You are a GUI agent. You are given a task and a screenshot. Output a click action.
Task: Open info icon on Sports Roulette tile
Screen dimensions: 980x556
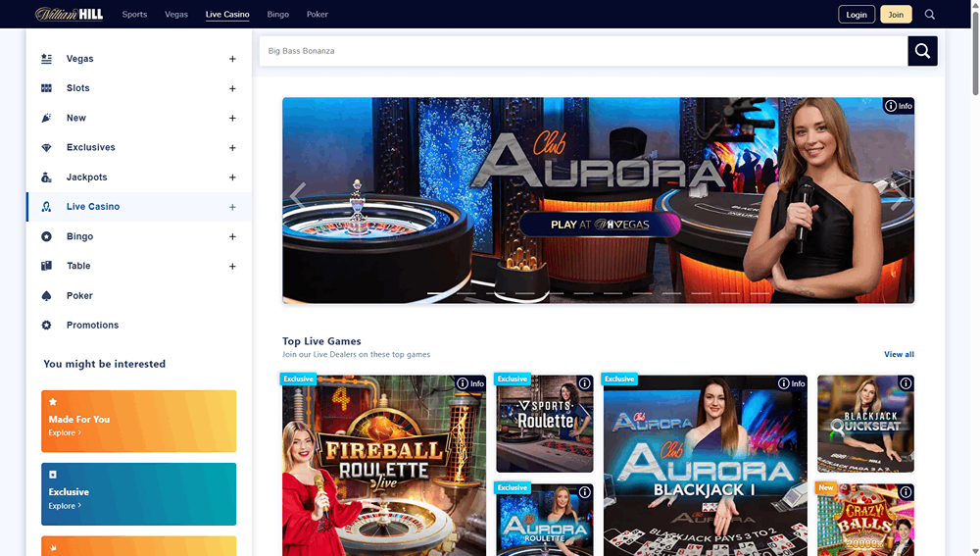coord(584,383)
